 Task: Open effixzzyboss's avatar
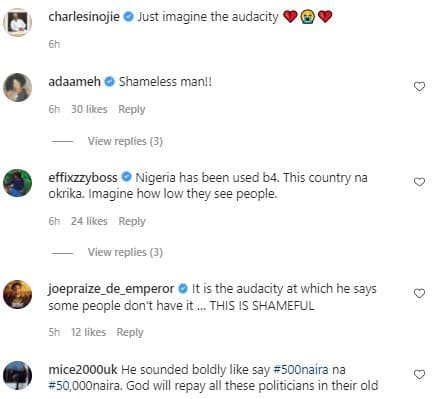pos(17,183)
